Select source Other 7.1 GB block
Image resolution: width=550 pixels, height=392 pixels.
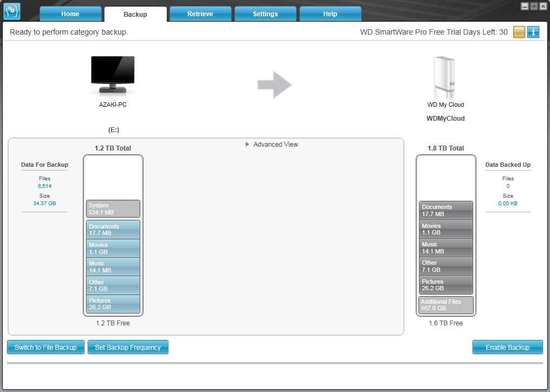click(x=113, y=285)
